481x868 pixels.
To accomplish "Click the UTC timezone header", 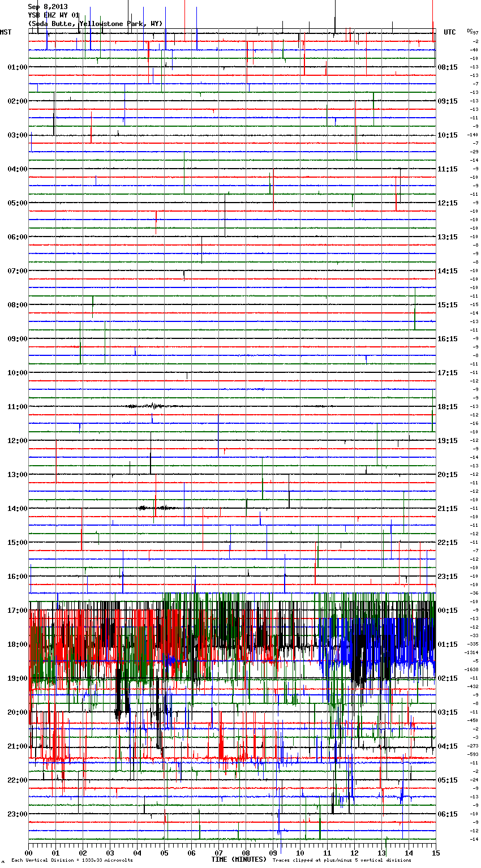I will pos(450,32).
